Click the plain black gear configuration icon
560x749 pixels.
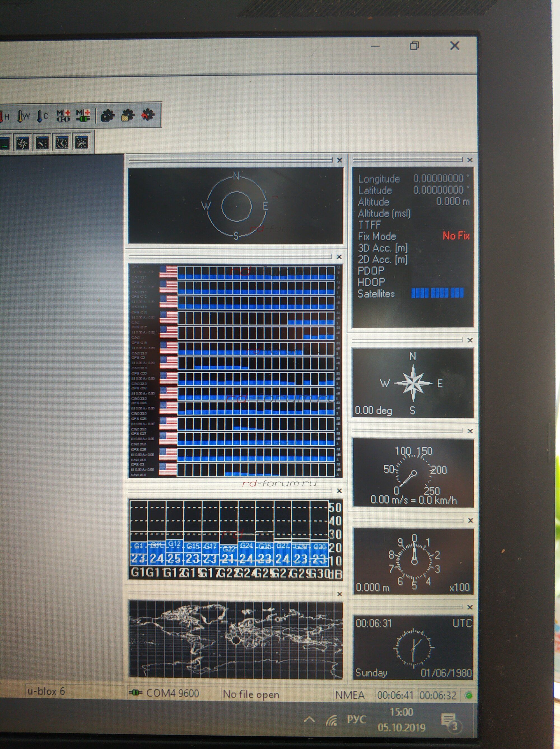tap(108, 115)
